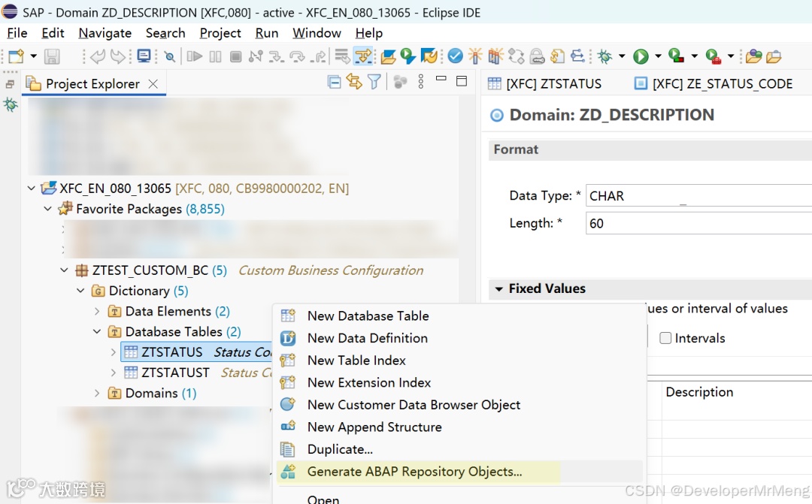
Task: Click the Activate matchstick icon
Action: coord(475,56)
